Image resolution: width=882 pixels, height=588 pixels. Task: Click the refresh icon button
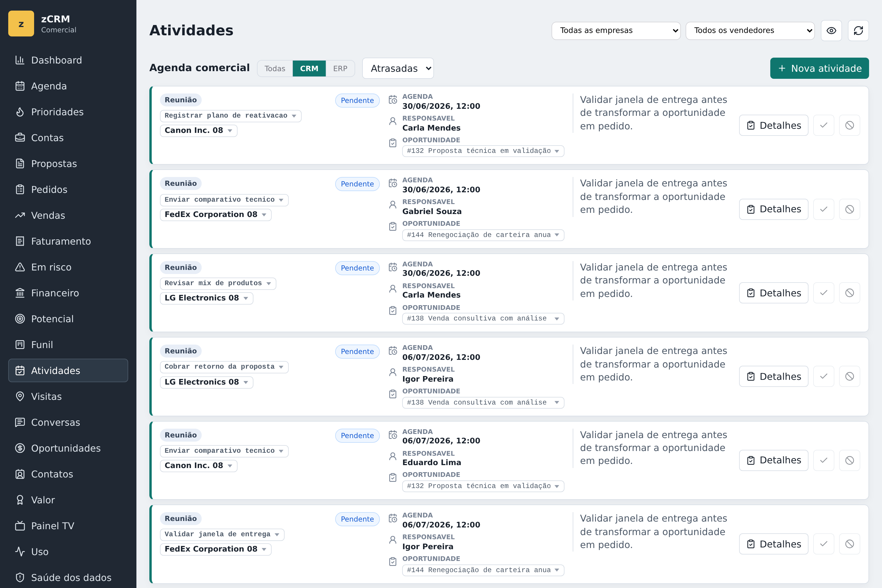[858, 30]
